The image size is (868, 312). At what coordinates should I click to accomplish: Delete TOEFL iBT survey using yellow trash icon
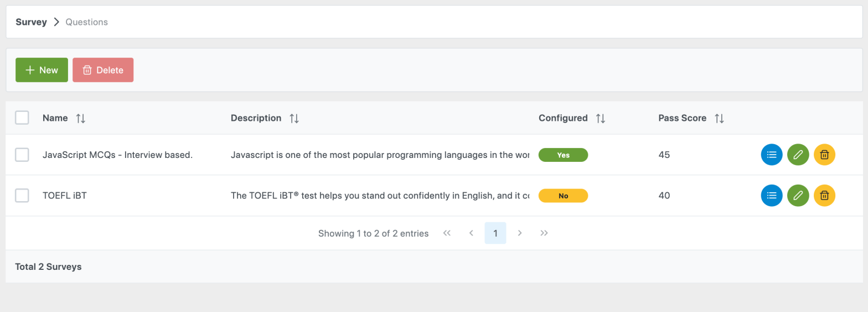pyautogui.click(x=824, y=195)
